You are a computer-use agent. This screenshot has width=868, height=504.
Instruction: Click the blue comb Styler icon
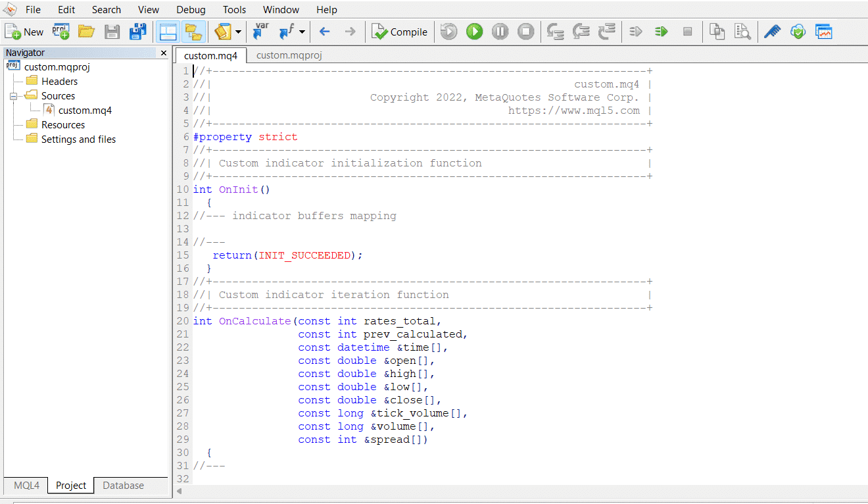click(772, 32)
